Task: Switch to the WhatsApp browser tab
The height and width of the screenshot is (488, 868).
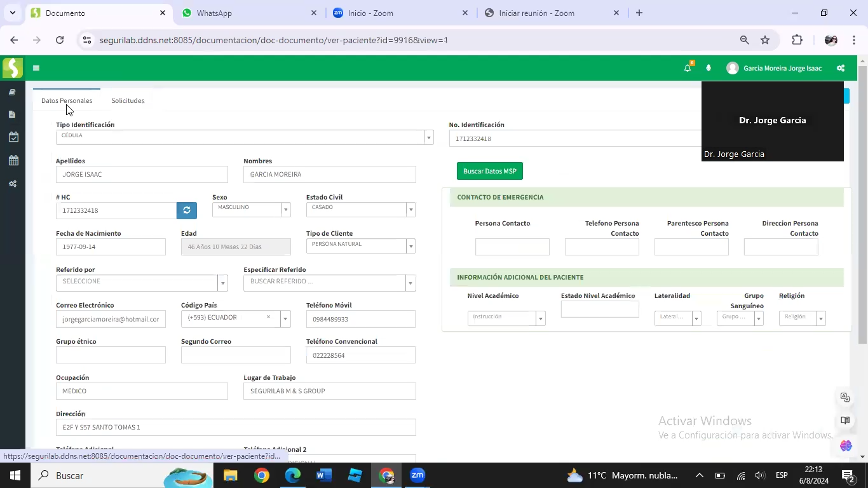Action: coord(249,13)
